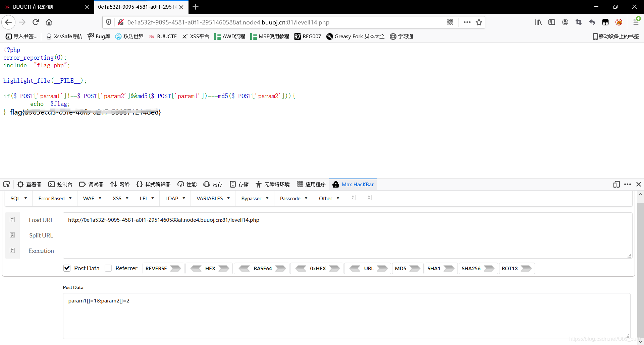This screenshot has height=345, width=644.
Task: Expand the SQL dropdown in HackBar
Action: click(x=19, y=198)
